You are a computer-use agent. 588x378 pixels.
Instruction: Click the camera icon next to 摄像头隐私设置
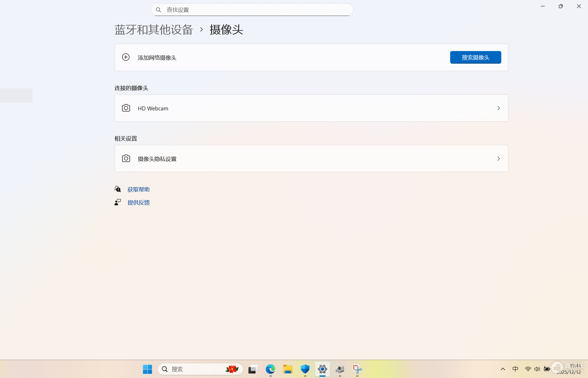pyautogui.click(x=126, y=159)
